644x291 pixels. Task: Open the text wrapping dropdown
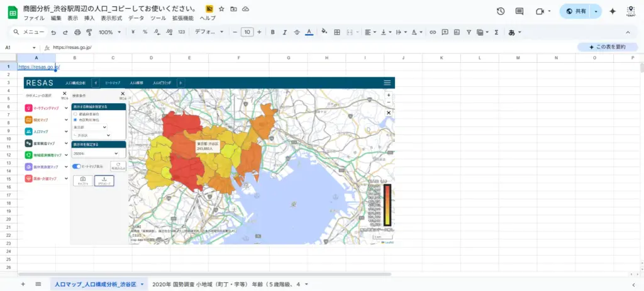(401, 32)
